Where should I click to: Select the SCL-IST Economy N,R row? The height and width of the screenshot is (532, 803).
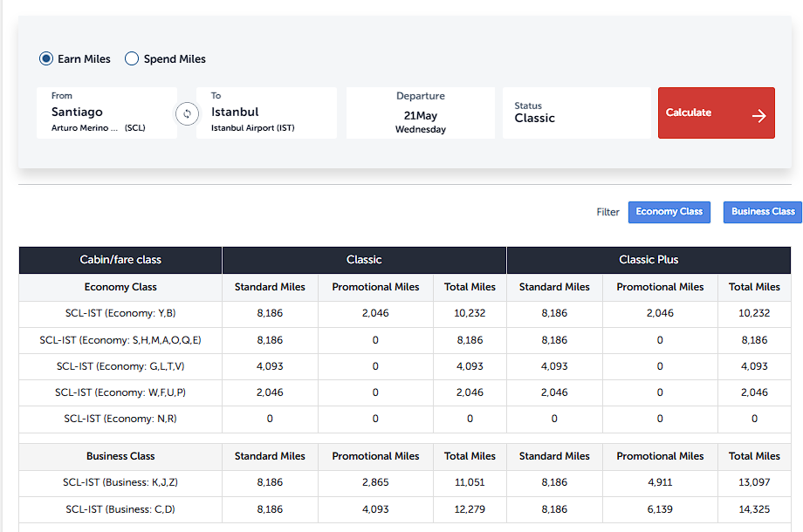[x=120, y=419]
